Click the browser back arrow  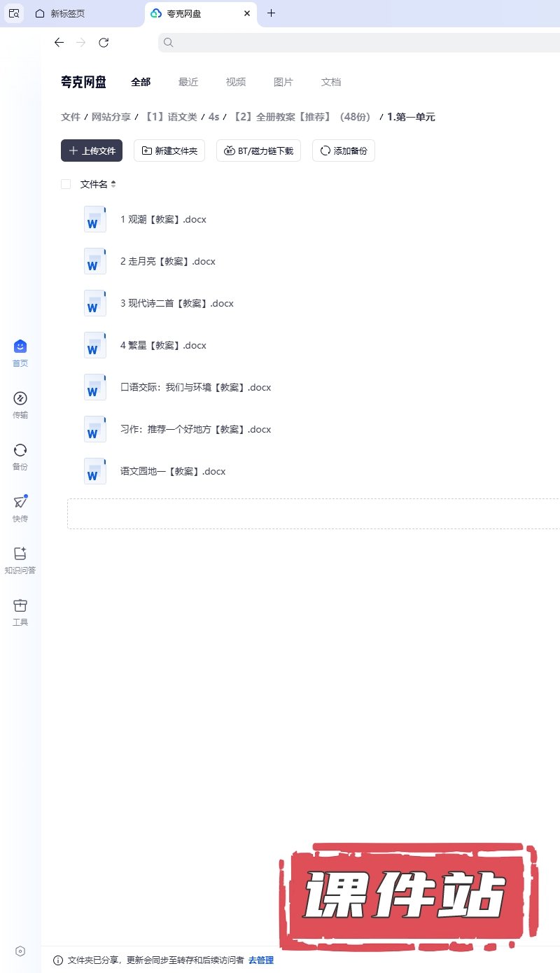pyautogui.click(x=59, y=43)
